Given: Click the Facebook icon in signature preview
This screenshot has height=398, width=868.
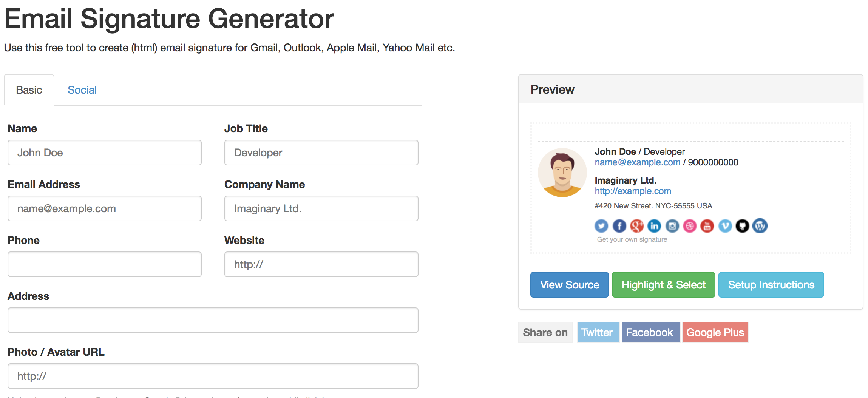Looking at the screenshot, I should [619, 226].
